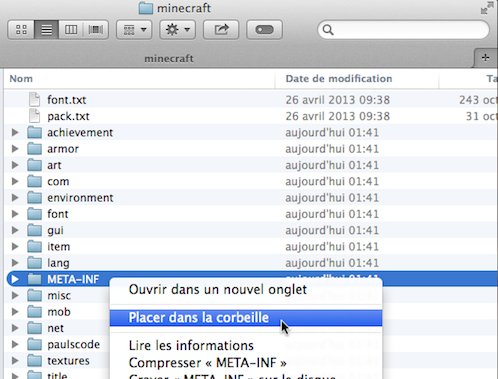Switch to list view

click(46, 30)
